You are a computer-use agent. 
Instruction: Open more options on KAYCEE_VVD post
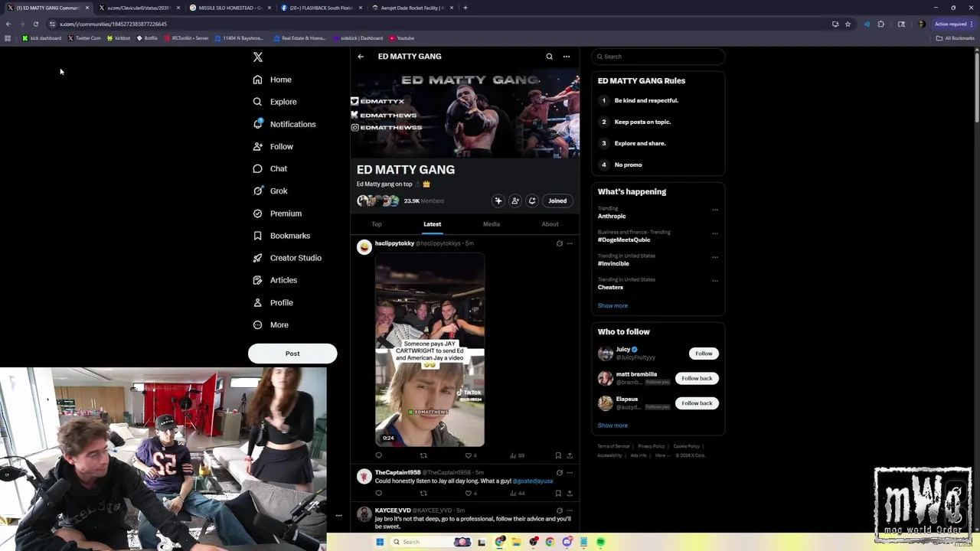point(570,510)
